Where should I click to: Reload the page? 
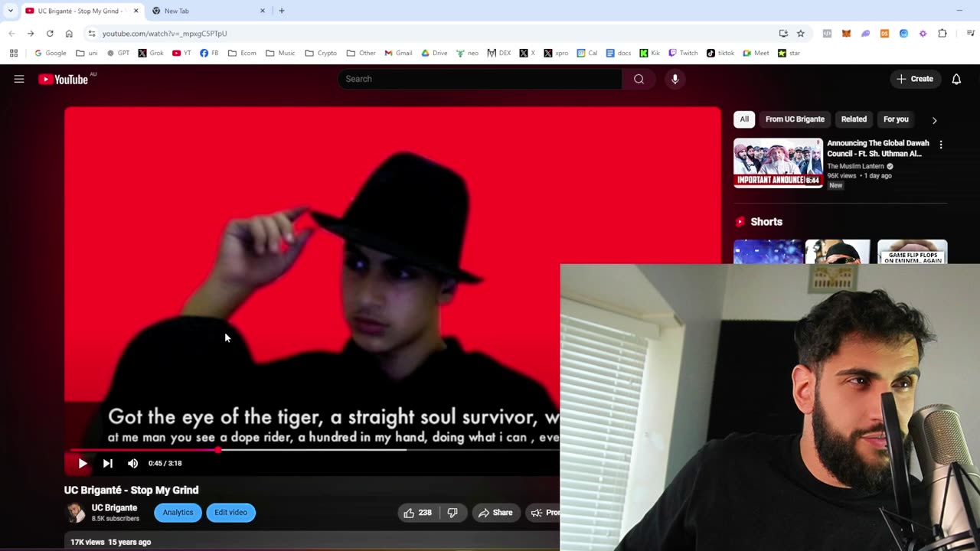point(50,34)
